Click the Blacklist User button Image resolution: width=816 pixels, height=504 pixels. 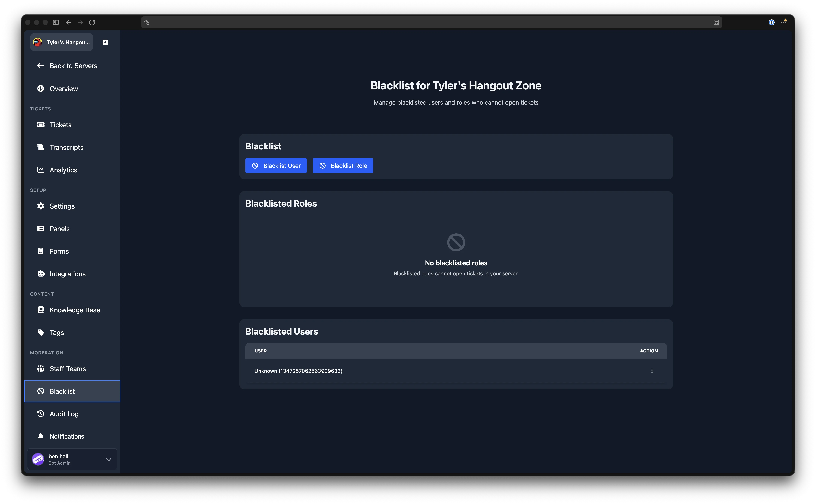click(x=276, y=166)
